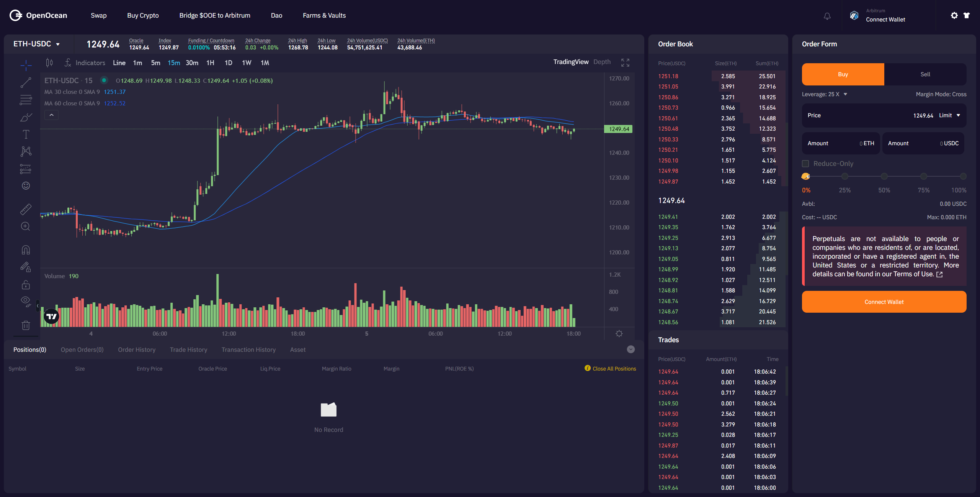Open the Swap menu

click(x=99, y=15)
